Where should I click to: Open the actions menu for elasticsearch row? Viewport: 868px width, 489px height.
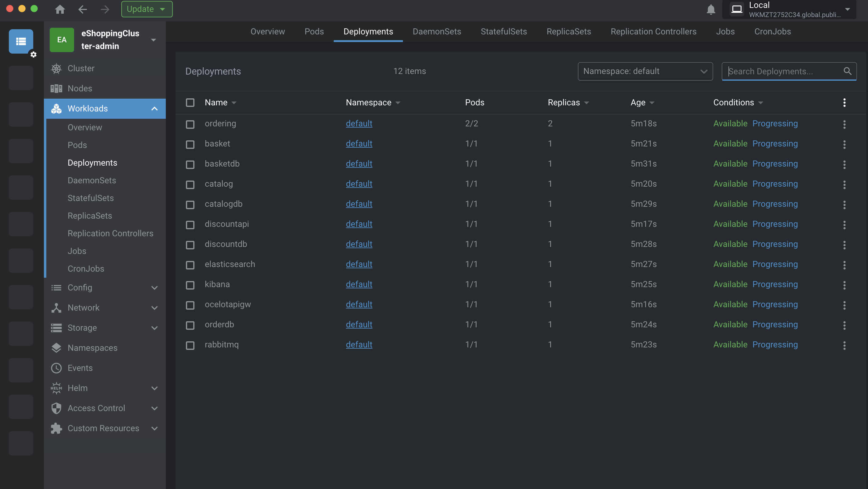(844, 265)
